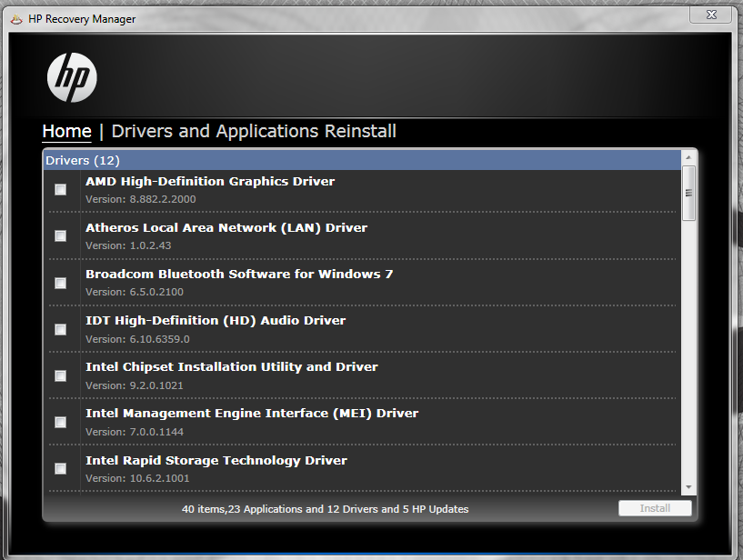Click the "Atheros Local Area Network (LAN) Driver" title
This screenshot has height=560, width=743.
point(226,228)
